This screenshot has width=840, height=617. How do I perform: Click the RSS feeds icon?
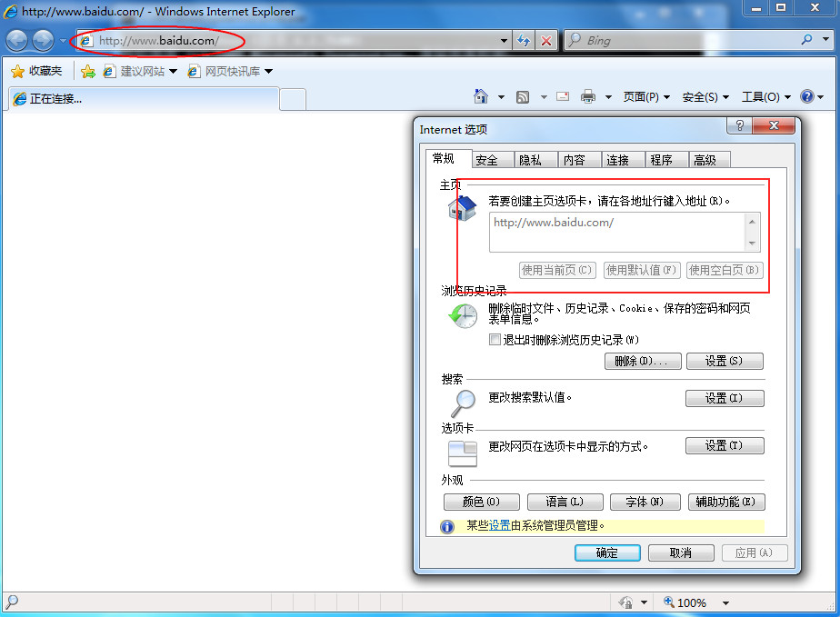click(x=523, y=97)
